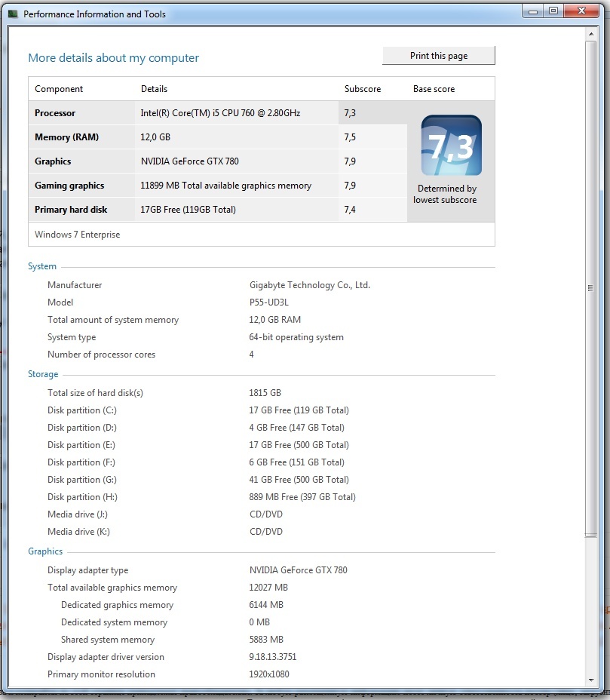
Task: Select the Memory (RAM) row label
Action: coord(66,137)
